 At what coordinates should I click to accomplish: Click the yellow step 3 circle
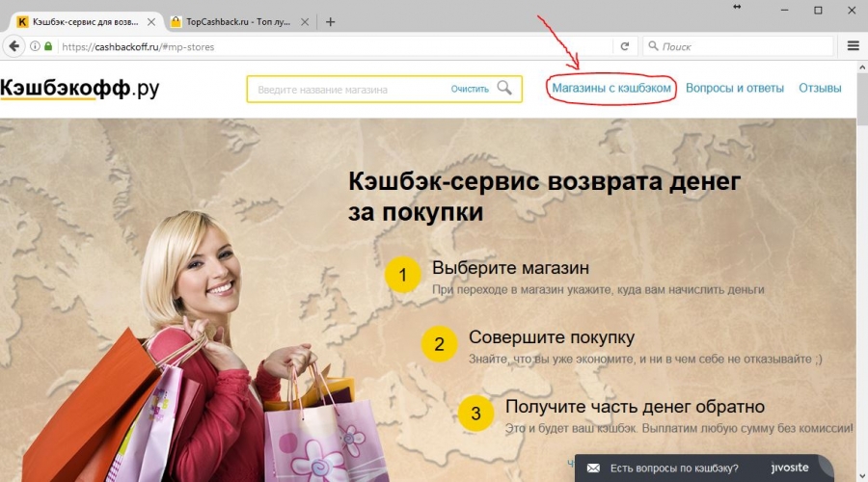click(x=476, y=414)
